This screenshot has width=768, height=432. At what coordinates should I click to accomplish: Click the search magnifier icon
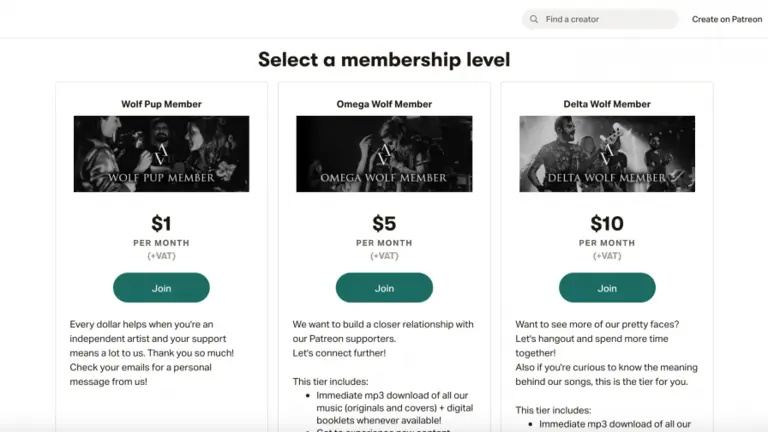click(535, 19)
